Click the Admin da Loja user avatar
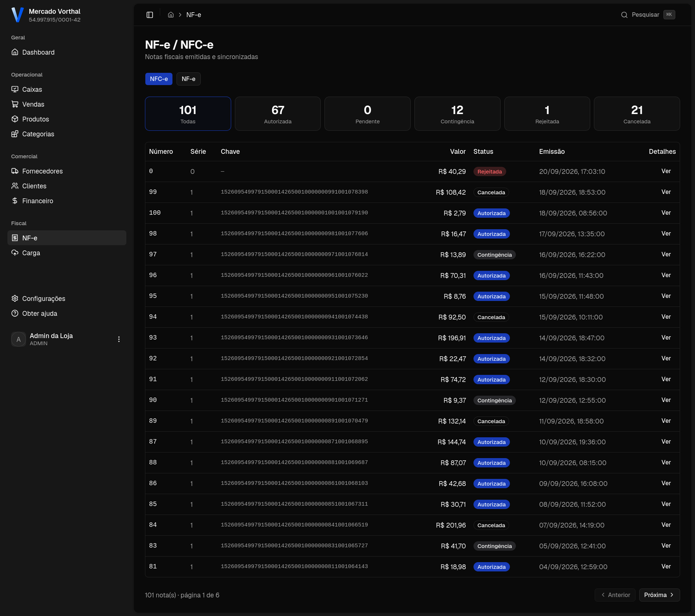 19,339
